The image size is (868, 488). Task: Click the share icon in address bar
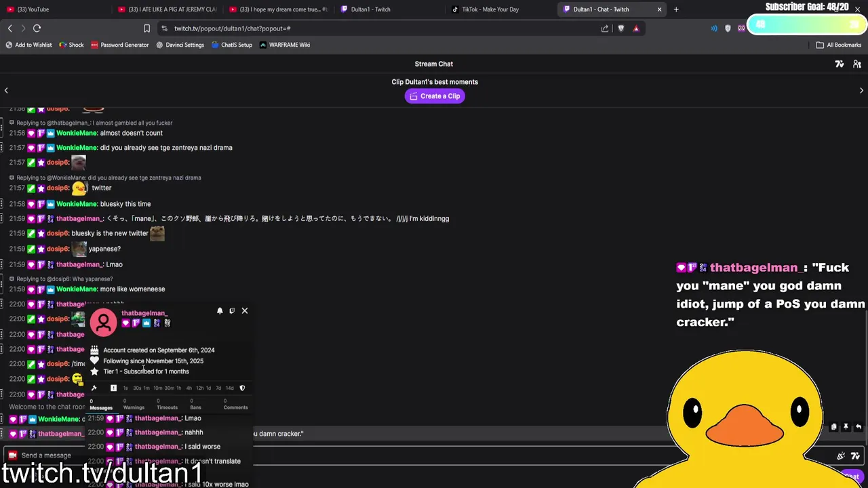coord(605,28)
